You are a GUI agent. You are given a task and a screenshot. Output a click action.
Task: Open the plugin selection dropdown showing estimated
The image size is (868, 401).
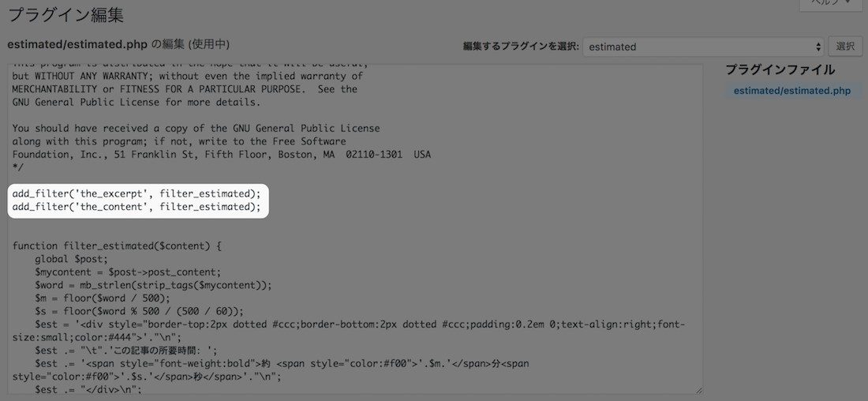tap(703, 47)
